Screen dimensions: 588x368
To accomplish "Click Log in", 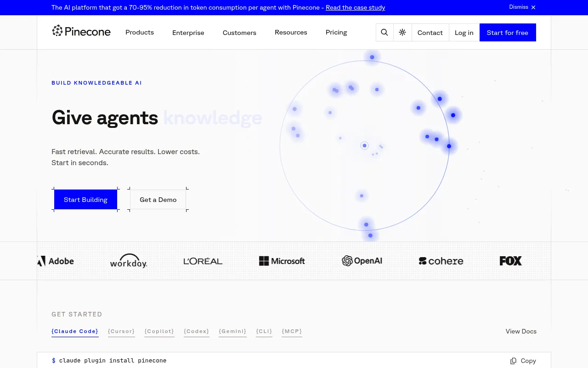I will [x=464, y=33].
